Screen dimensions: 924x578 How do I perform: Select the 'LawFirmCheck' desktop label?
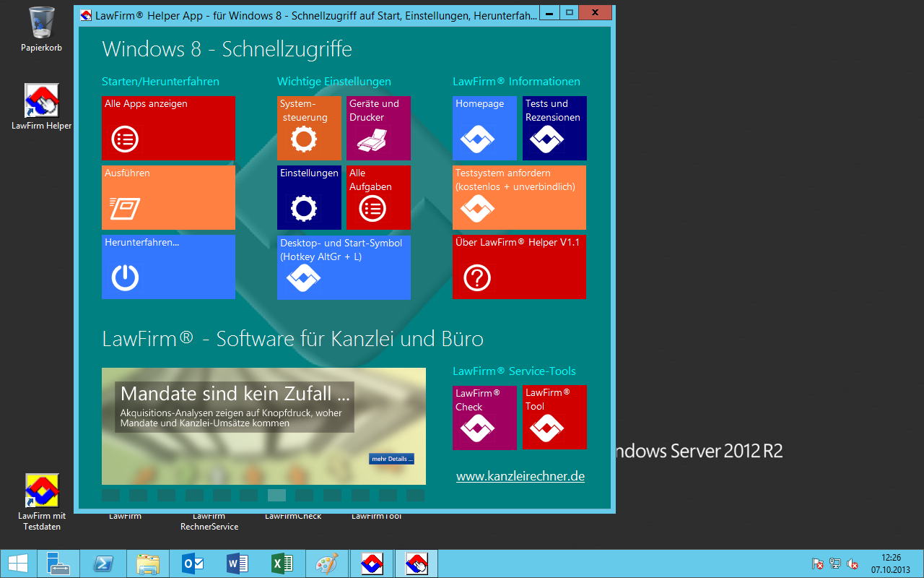click(x=293, y=516)
